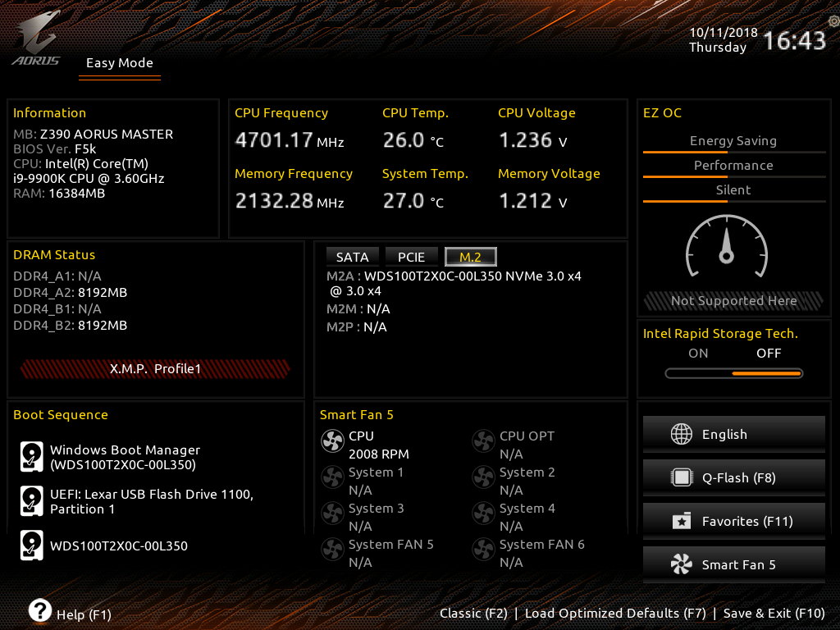The height and width of the screenshot is (630, 840).
Task: Click the Help (F1) label
Action: tap(84, 614)
